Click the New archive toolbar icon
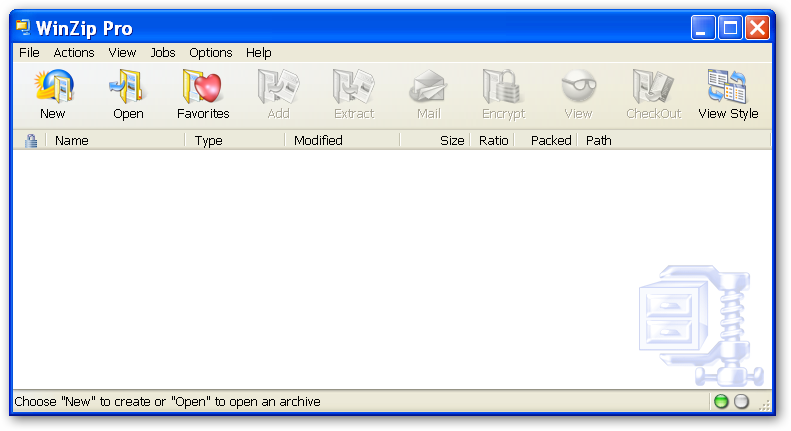The height and width of the screenshot is (431, 791). 53,87
